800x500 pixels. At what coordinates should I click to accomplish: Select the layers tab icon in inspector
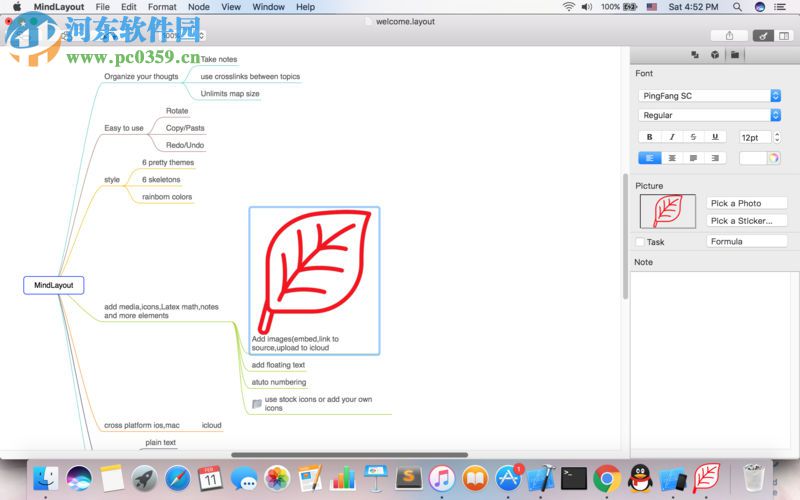tap(695, 55)
